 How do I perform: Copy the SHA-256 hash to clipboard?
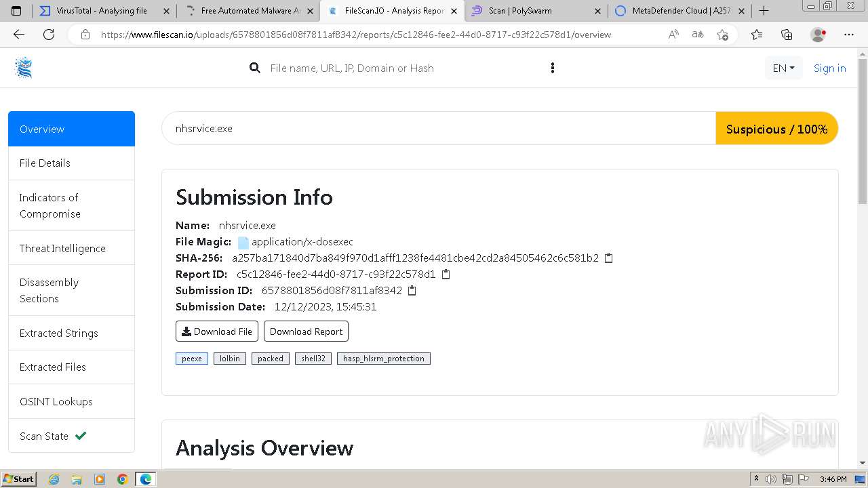608,258
